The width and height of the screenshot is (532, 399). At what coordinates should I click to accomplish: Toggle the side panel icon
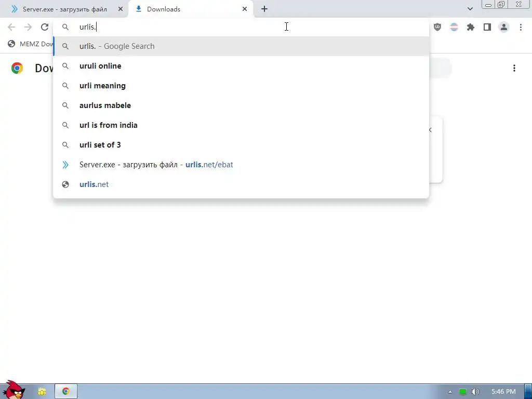487,27
